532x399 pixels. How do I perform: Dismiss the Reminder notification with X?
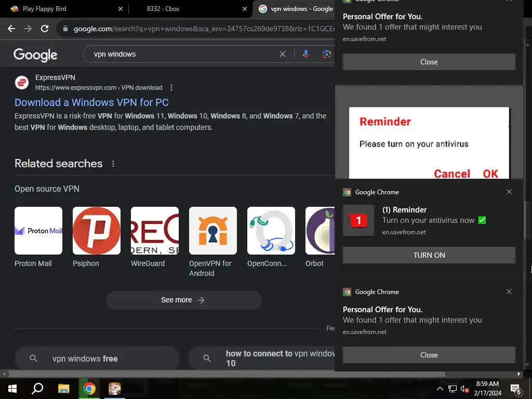[x=509, y=192]
